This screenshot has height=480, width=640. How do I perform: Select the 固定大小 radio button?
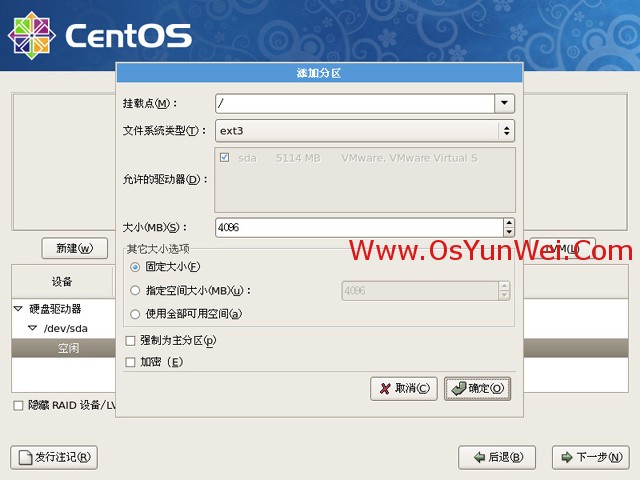(135, 267)
